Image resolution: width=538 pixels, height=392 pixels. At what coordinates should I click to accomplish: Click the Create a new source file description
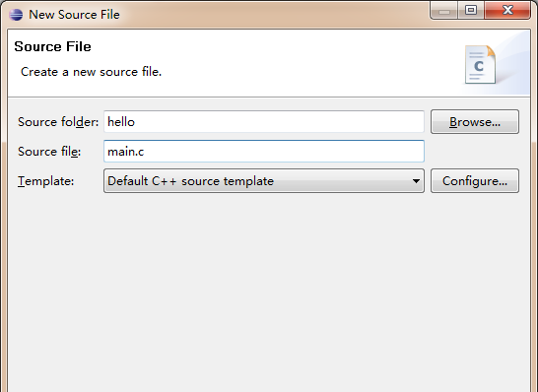[91, 72]
